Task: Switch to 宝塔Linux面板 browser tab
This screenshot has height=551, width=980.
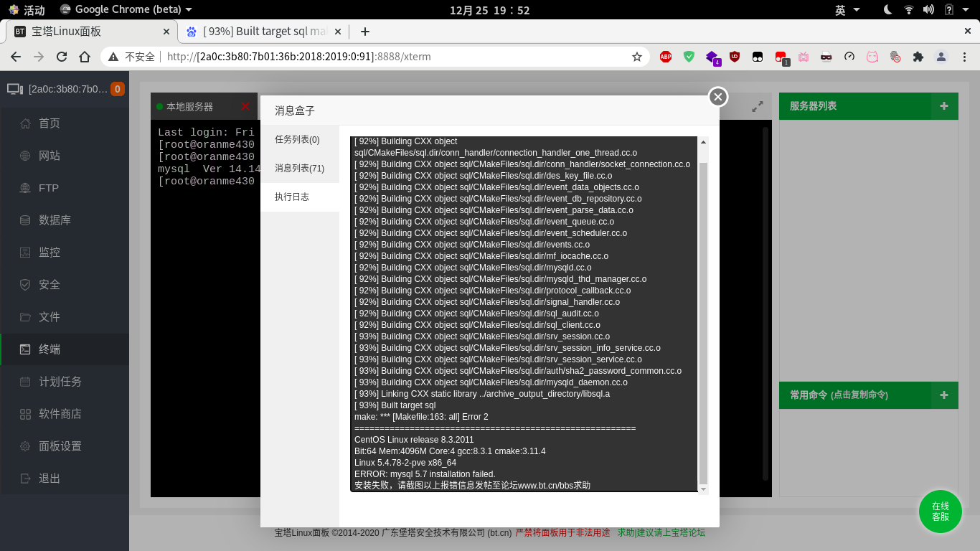Action: pyautogui.click(x=91, y=32)
